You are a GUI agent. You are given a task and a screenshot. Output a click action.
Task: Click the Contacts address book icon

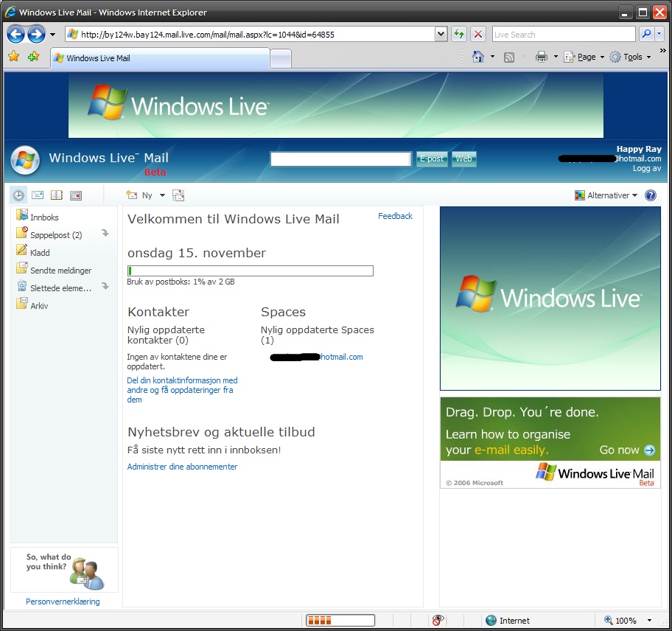click(x=57, y=195)
